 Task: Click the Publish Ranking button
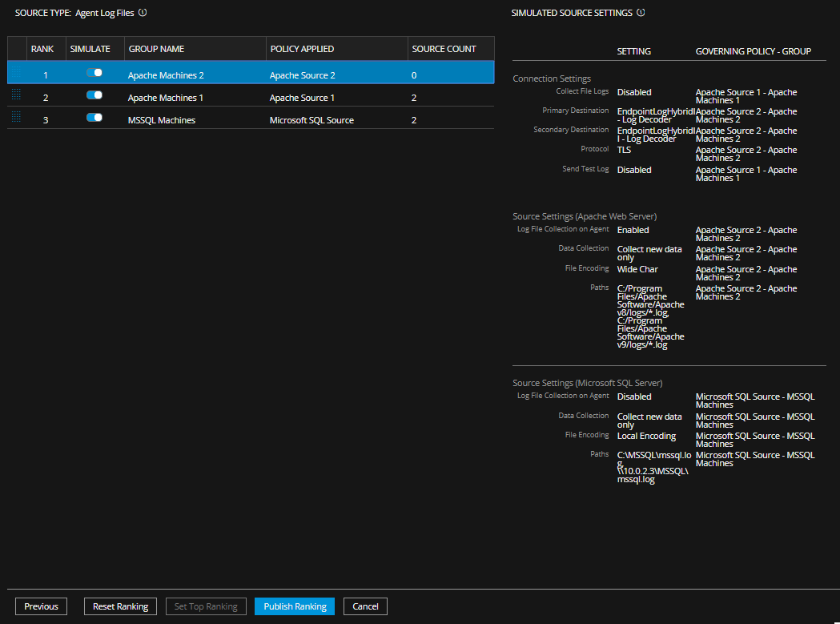(x=295, y=606)
